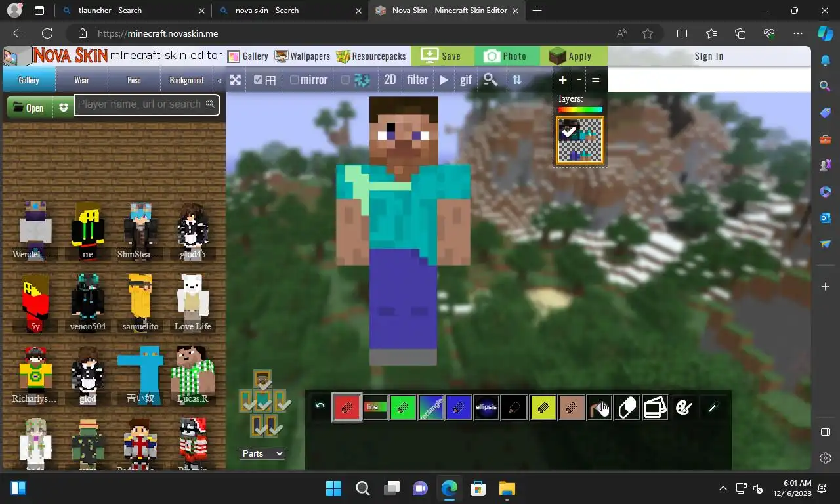Select the eraser tool

pos(627,408)
